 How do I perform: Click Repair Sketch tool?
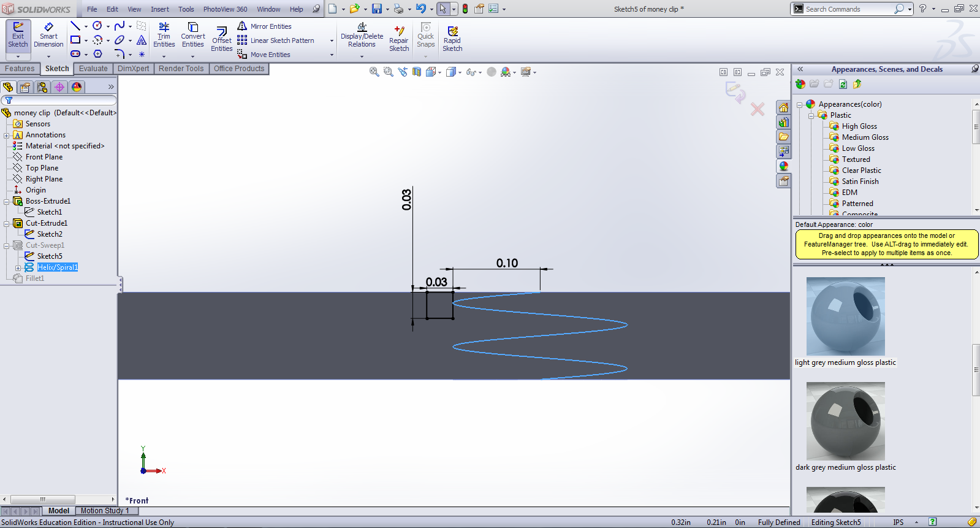[399, 39]
